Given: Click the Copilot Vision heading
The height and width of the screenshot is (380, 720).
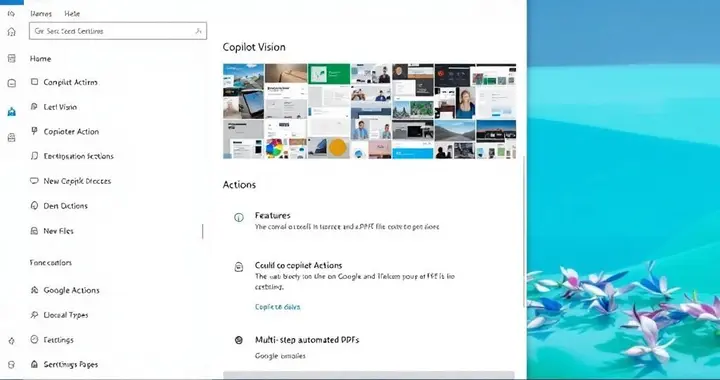Looking at the screenshot, I should [254, 47].
